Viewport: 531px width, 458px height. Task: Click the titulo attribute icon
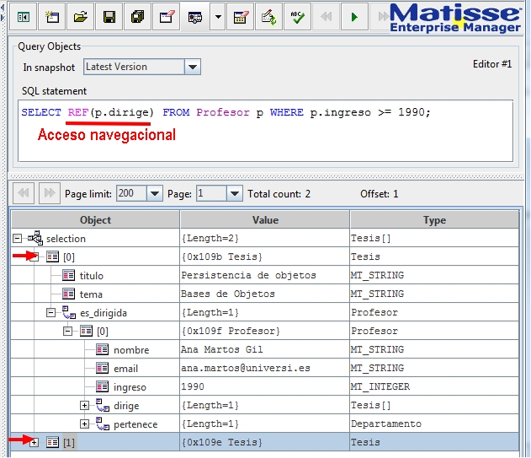click(68, 275)
